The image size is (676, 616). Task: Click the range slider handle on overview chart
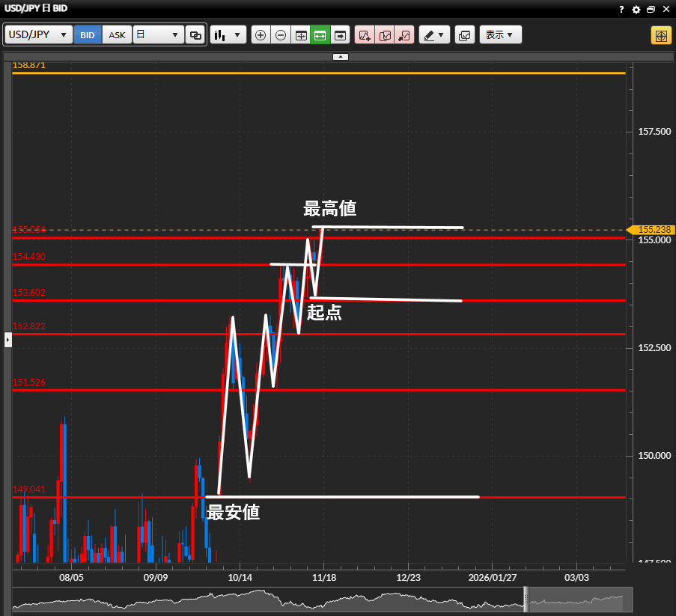pyautogui.click(x=526, y=599)
